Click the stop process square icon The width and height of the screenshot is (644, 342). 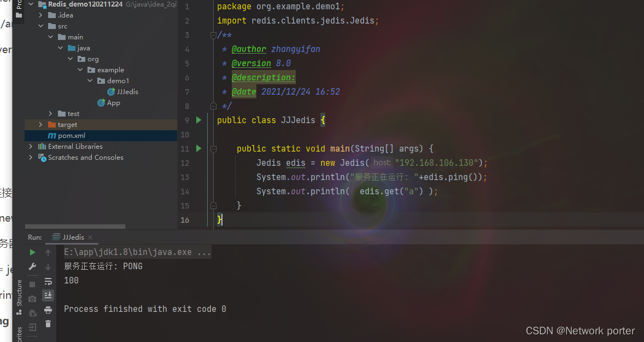pos(32,285)
